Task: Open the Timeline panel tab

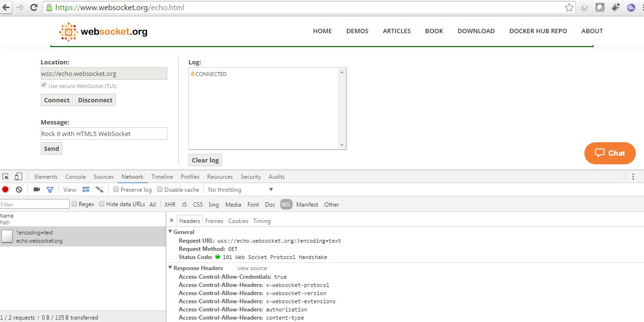Action: tap(162, 177)
